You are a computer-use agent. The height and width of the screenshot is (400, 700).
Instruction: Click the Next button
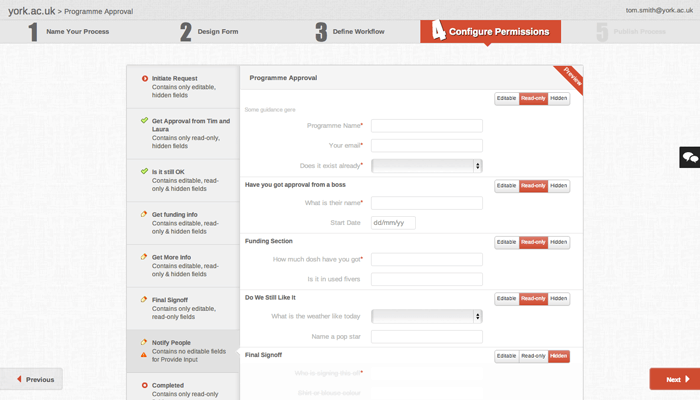(x=675, y=379)
